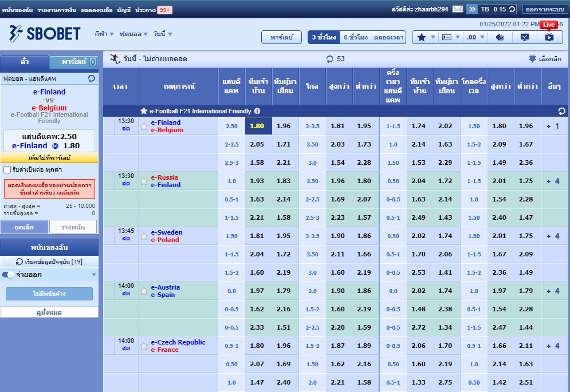The width and height of the screenshot is (570, 392).
Task: Open the today date dropdown
Action: [163, 34]
